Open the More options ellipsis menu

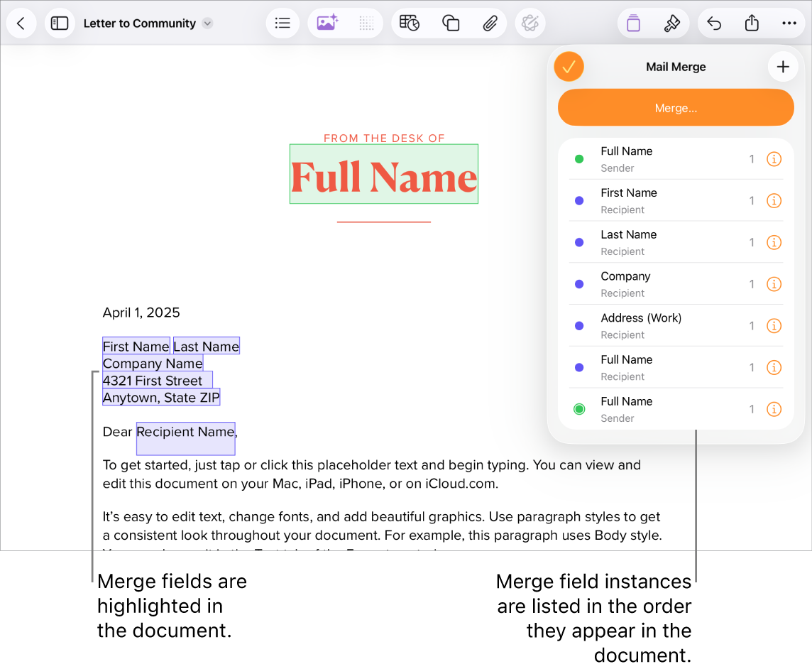pyautogui.click(x=789, y=23)
